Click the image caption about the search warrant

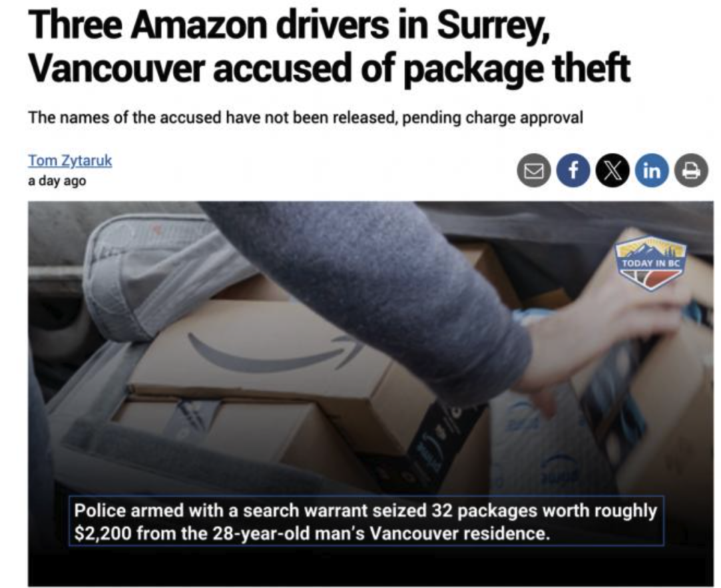[366, 521]
